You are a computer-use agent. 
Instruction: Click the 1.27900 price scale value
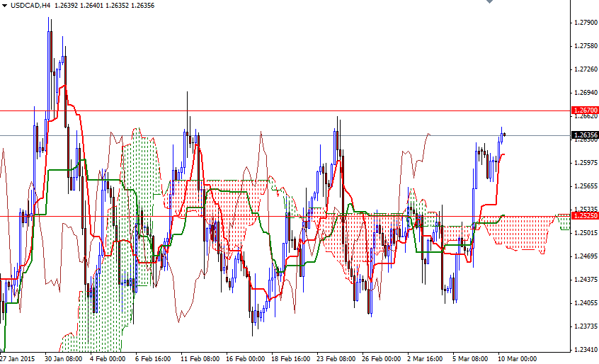coord(586,23)
